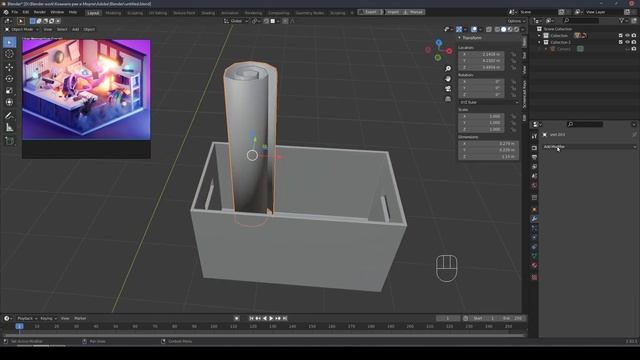Jump to the timeline start frame
This screenshot has height=360, width=640.
pos(251,318)
